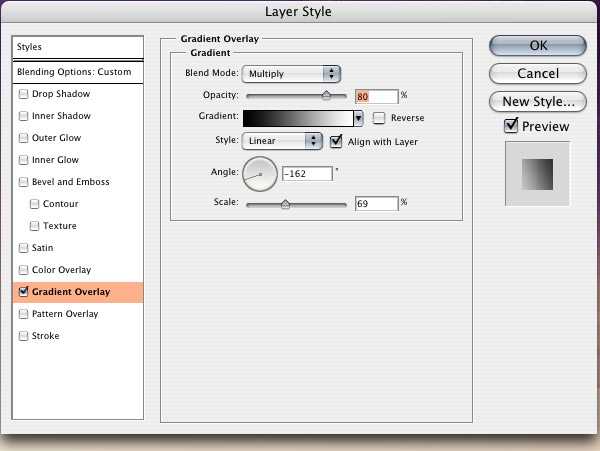
Task: Enable the Drop Shadow effect checkbox
Action: (x=22, y=94)
